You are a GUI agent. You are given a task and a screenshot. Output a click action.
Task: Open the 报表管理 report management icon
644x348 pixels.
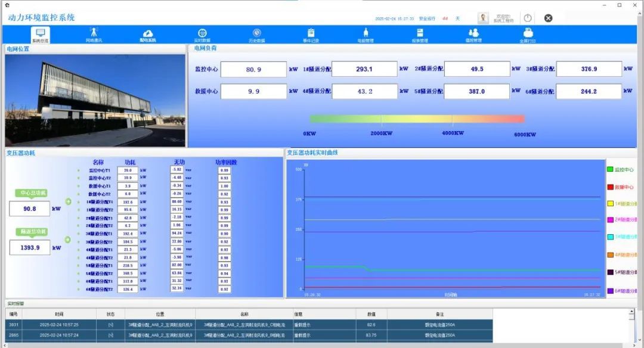click(420, 35)
